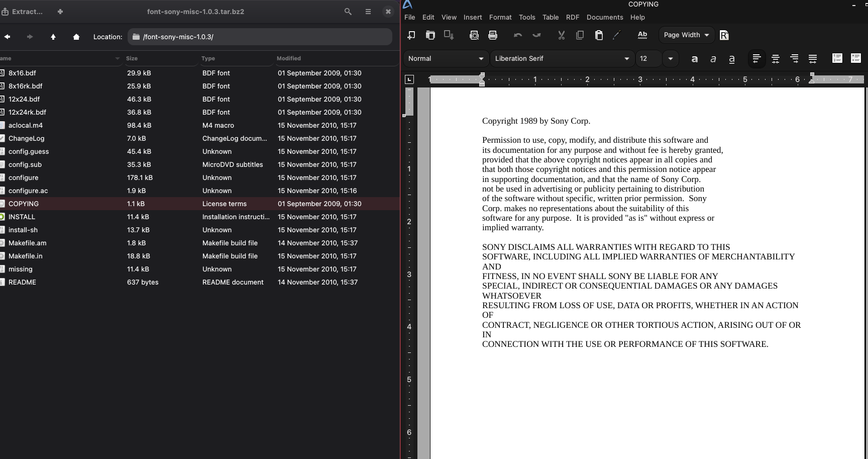Screen dimensions: 868x459
Task: Open Print Preview in AbiWord toolbar
Action: [x=474, y=35]
